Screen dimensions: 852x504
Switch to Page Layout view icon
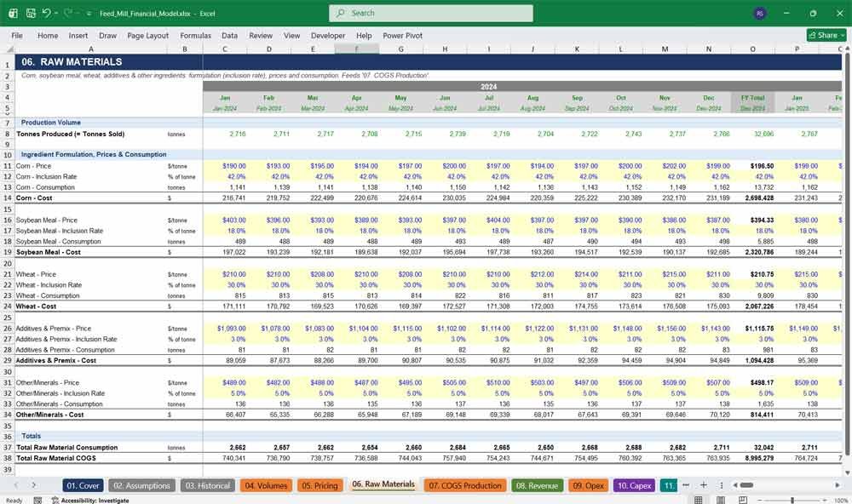(721, 500)
